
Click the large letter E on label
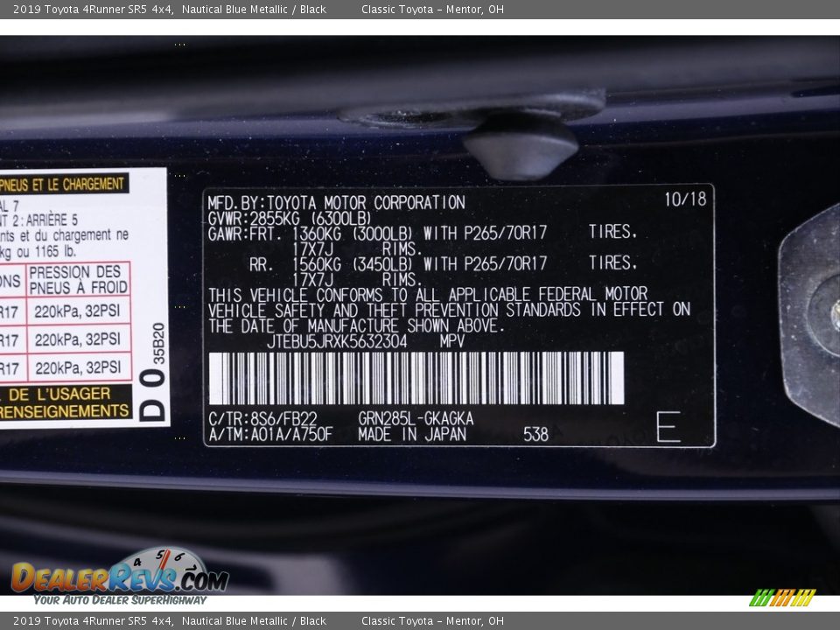click(668, 426)
